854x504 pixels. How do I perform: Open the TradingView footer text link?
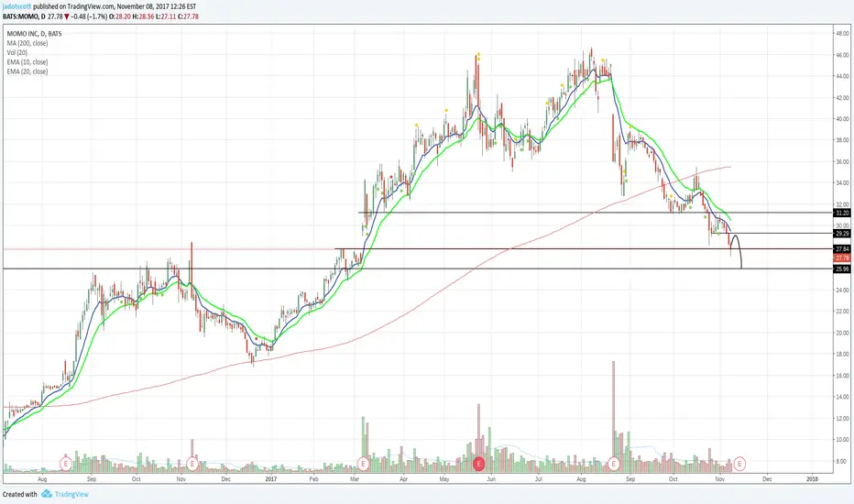click(71, 494)
